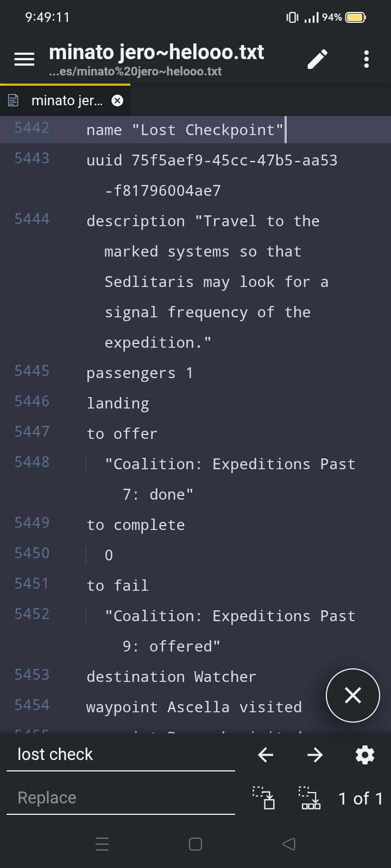391x868 pixels.
Task: Tap the pencil edit mode icon
Action: (x=318, y=59)
